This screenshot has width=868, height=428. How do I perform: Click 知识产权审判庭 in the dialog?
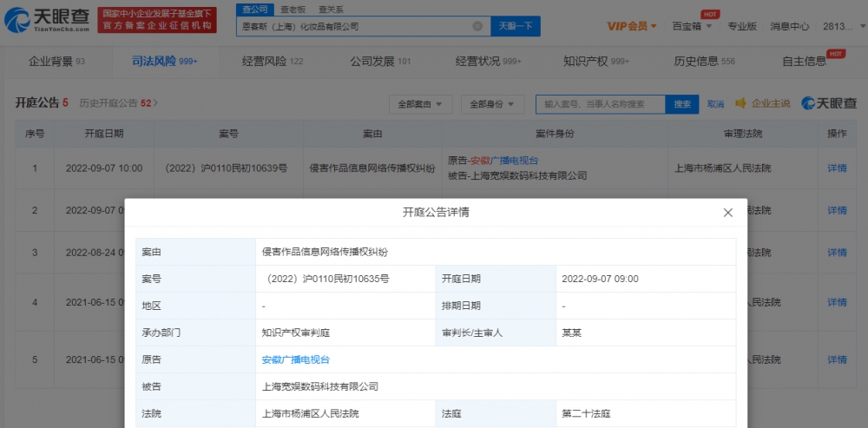(296, 333)
